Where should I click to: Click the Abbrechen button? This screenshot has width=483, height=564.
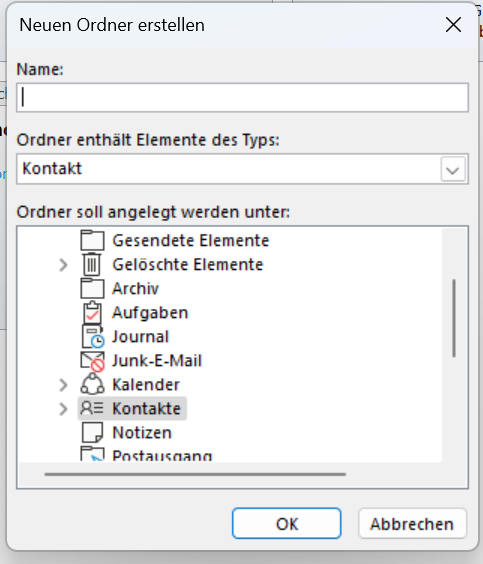412,523
